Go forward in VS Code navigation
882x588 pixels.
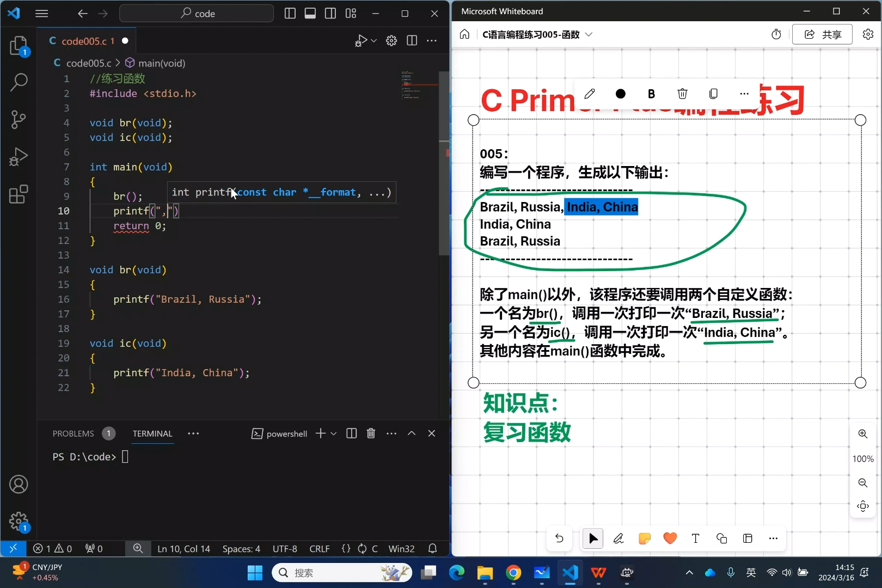(103, 14)
